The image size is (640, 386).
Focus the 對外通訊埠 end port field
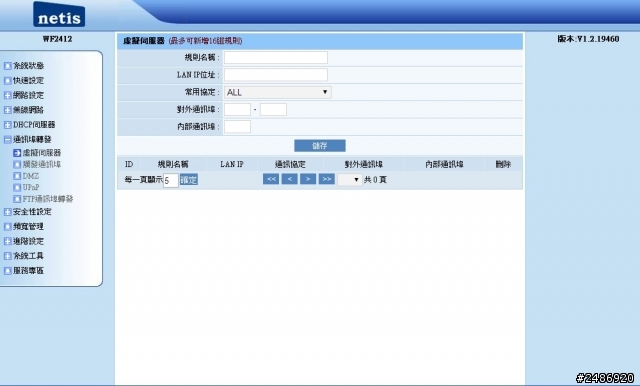[273, 109]
